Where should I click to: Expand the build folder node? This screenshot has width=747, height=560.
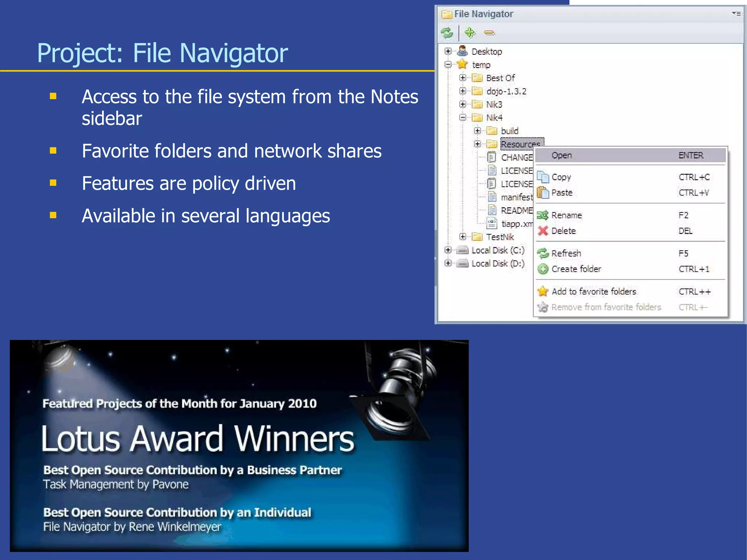[x=477, y=131]
